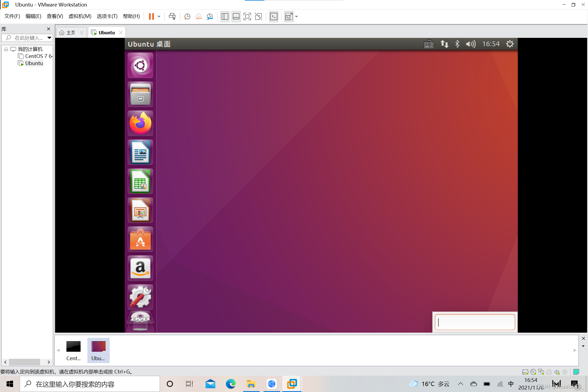The height and width of the screenshot is (392, 588).
Task: Select Ubuntu virtual machine in library
Action: [34, 63]
